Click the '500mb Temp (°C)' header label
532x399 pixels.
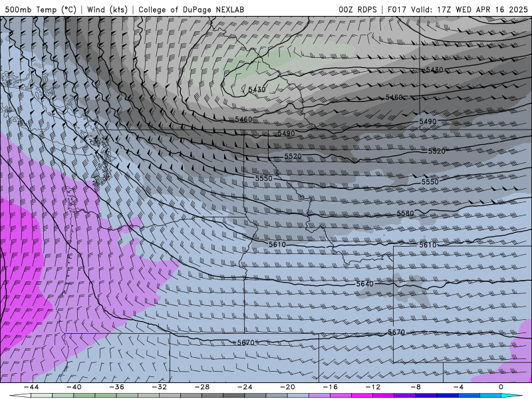point(41,9)
